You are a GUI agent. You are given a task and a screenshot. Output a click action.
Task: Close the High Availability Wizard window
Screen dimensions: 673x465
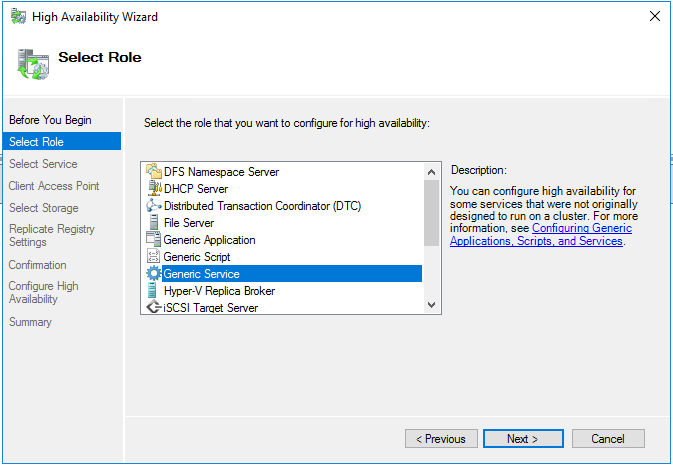[654, 17]
